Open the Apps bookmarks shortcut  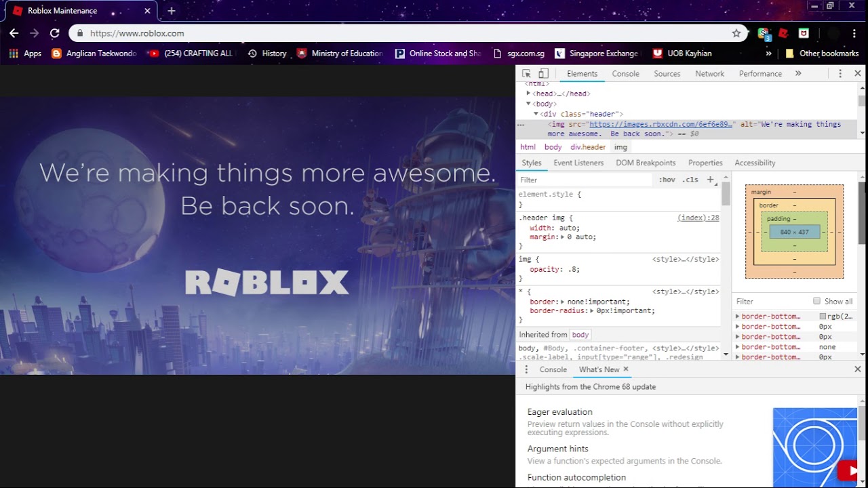tap(26, 54)
